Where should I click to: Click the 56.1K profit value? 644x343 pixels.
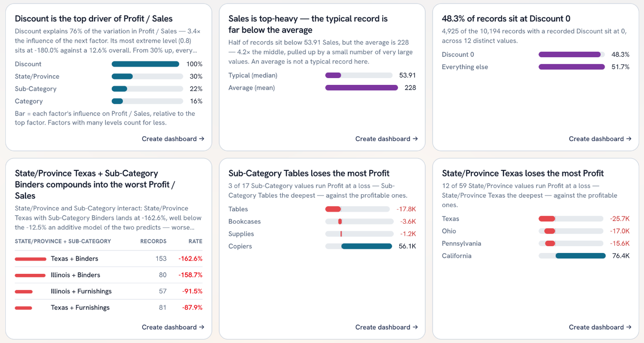click(x=407, y=246)
